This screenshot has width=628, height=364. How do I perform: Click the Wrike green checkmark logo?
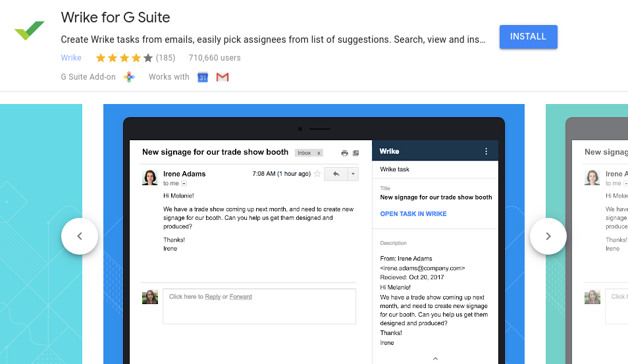coord(29,30)
